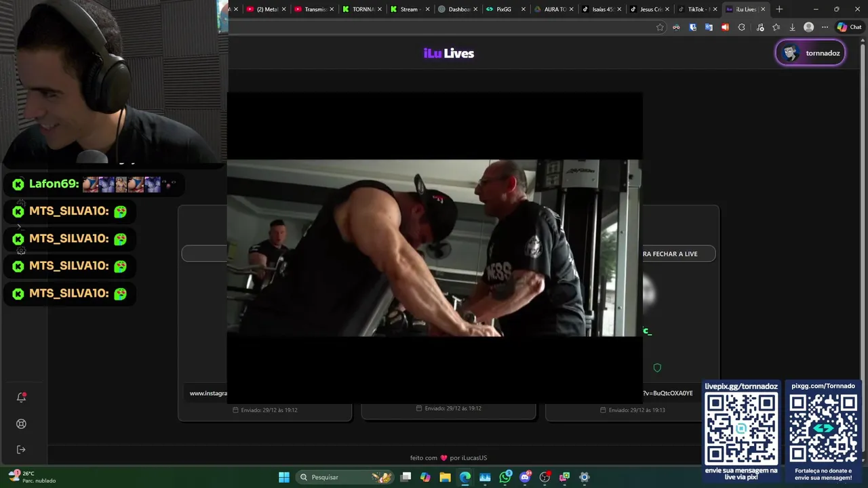
Task: Switch to the 'Isaías 45' TikTok tab
Action: click(x=601, y=9)
